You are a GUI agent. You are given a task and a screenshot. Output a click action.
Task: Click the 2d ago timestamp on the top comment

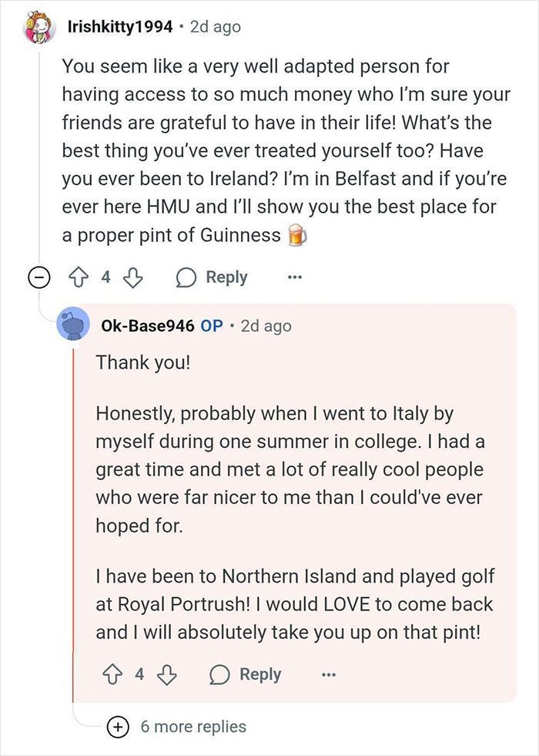pyautogui.click(x=218, y=26)
